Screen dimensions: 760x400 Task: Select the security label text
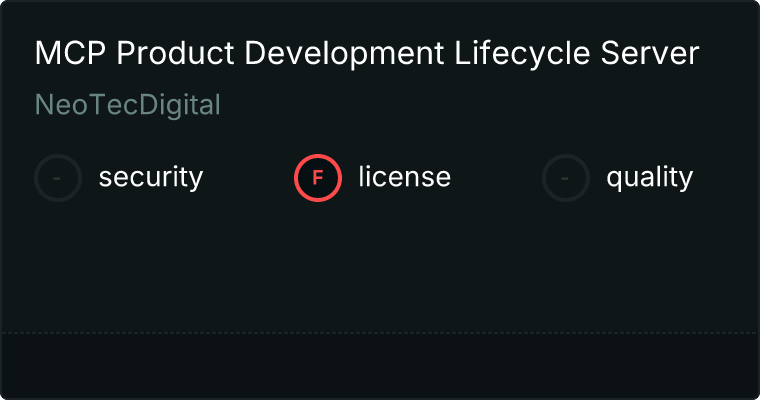click(x=151, y=177)
